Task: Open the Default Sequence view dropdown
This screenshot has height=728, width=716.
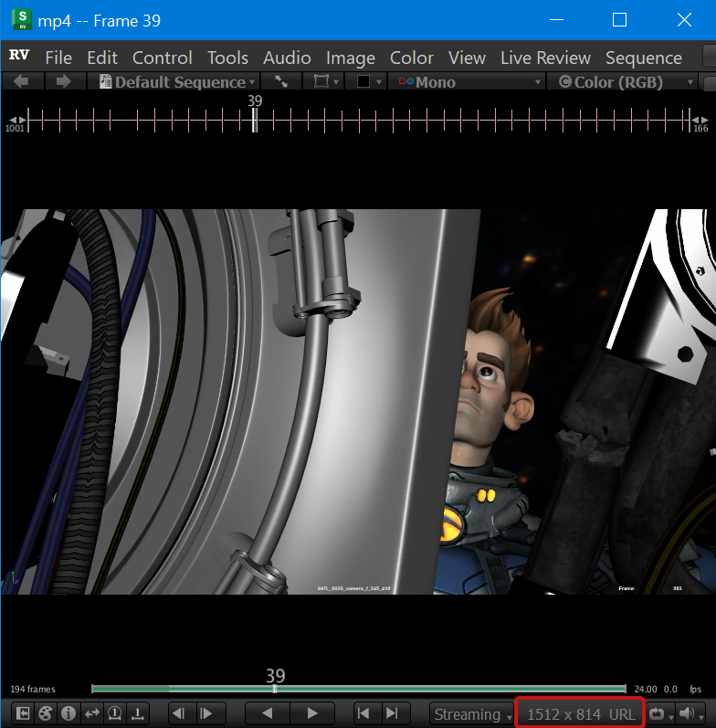Action: point(174,81)
